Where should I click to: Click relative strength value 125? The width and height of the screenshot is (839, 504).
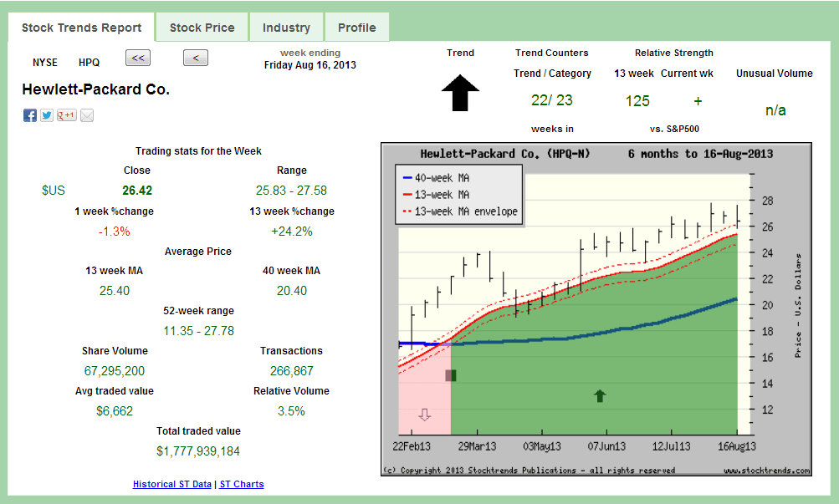tap(637, 101)
